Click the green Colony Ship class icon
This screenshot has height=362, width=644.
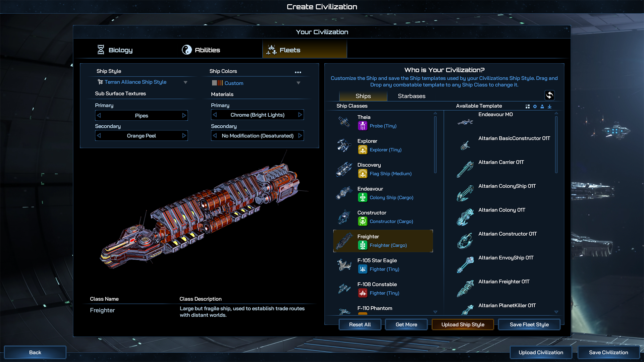(x=363, y=197)
